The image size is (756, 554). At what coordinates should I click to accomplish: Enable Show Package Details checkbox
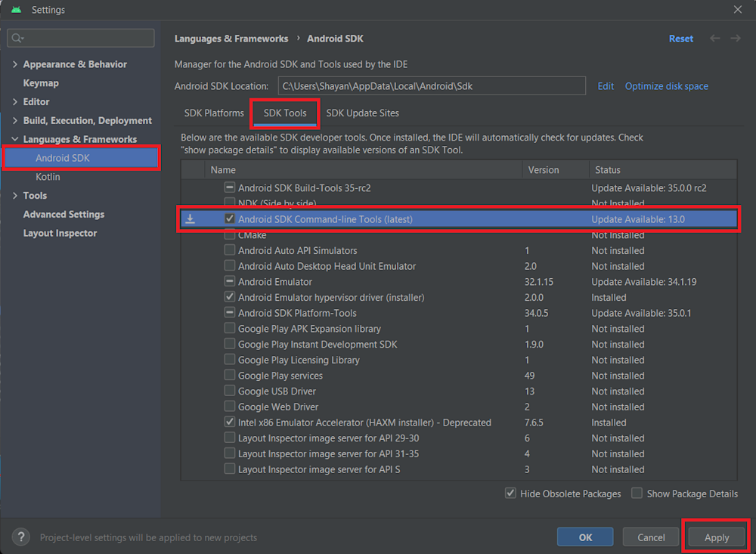[x=637, y=494]
